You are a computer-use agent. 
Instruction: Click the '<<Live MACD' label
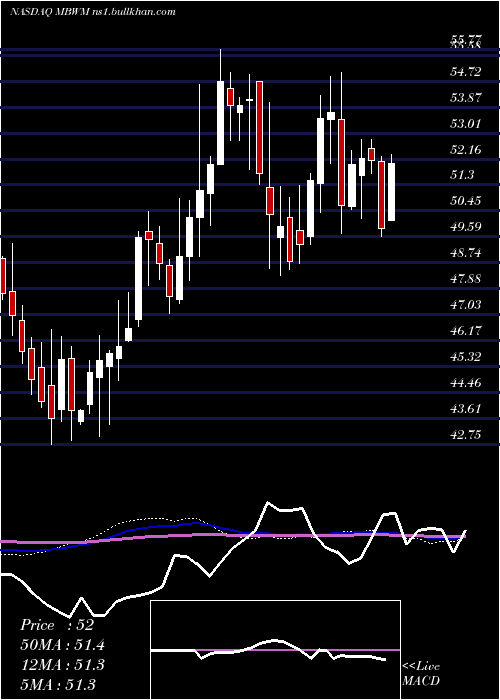coord(421,673)
